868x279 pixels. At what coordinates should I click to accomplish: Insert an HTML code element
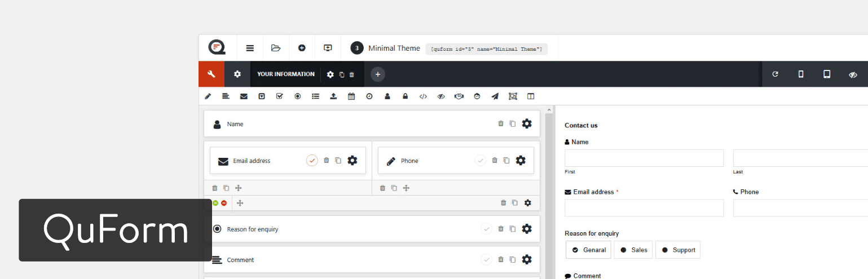(x=423, y=96)
